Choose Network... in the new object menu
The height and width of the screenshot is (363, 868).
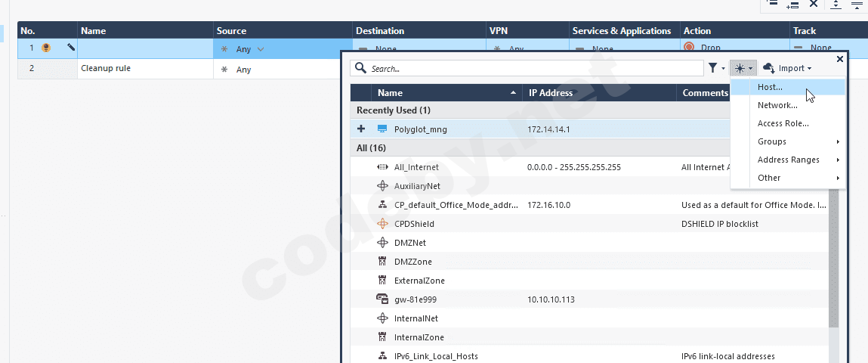pyautogui.click(x=788, y=105)
